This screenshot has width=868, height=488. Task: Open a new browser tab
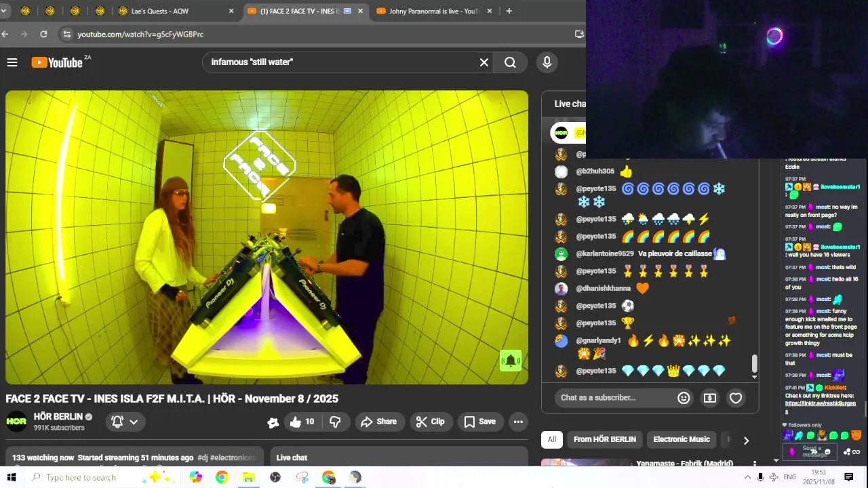coord(509,11)
